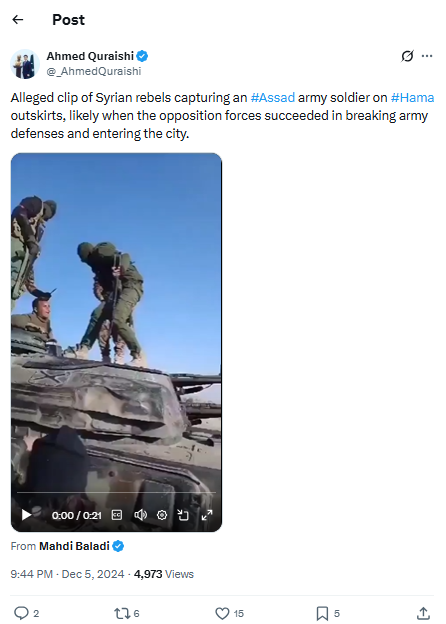Open the three-dot more options menu
Image resolution: width=446 pixels, height=624 pixels.
pyautogui.click(x=427, y=56)
